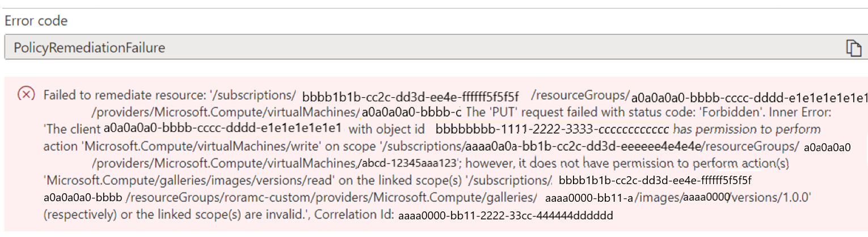This screenshot has width=868, height=237.
Task: Click subscription ID bbbb1b1b-cc2c-dd3d-ee4e-ffffff5f5f5f on first line
Action: click(x=411, y=95)
